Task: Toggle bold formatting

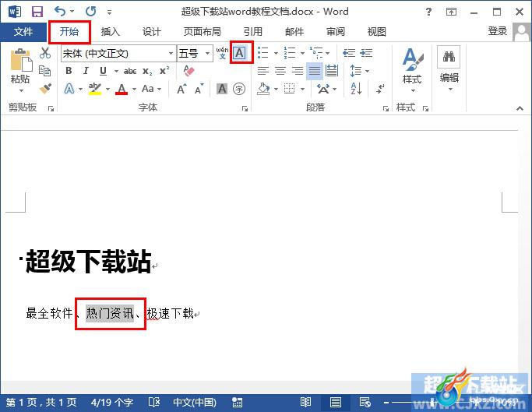Action: tap(69, 71)
